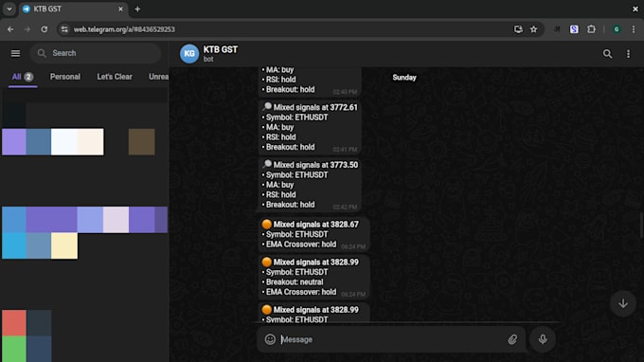
Task: Open KTB GST bot avatar profile
Action: [x=189, y=54]
